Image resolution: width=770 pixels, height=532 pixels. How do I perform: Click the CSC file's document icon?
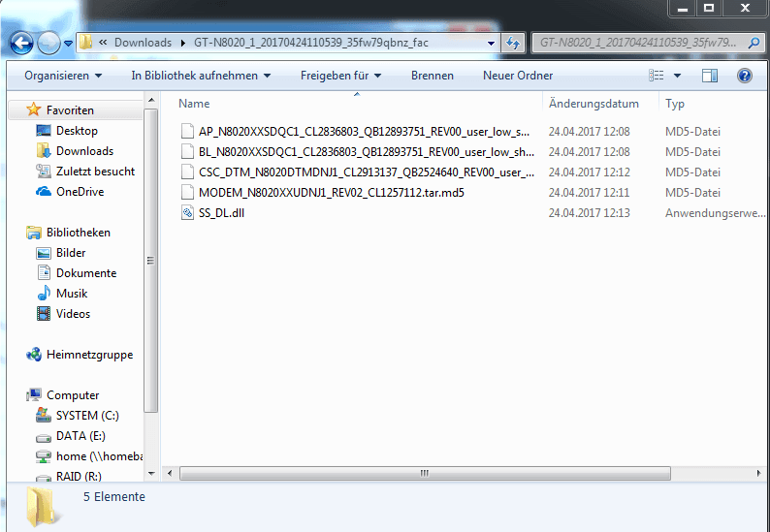tap(187, 172)
